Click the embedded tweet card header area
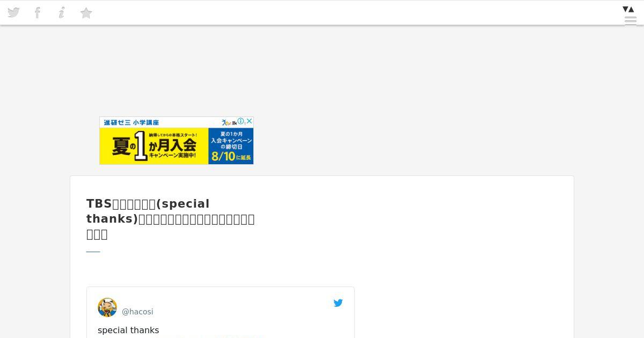The height and width of the screenshot is (338, 644). (221, 307)
